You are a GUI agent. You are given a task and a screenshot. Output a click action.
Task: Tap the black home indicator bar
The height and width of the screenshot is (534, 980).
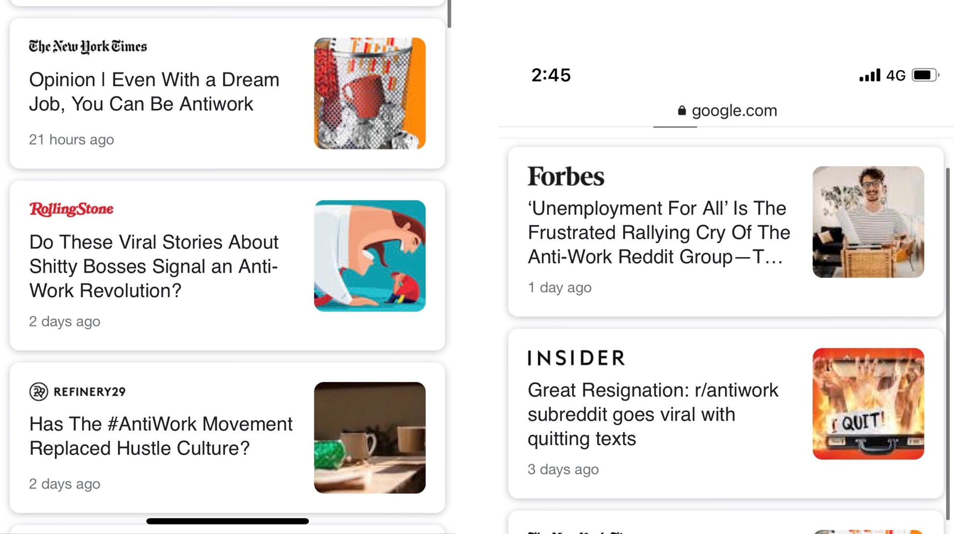coord(228,521)
